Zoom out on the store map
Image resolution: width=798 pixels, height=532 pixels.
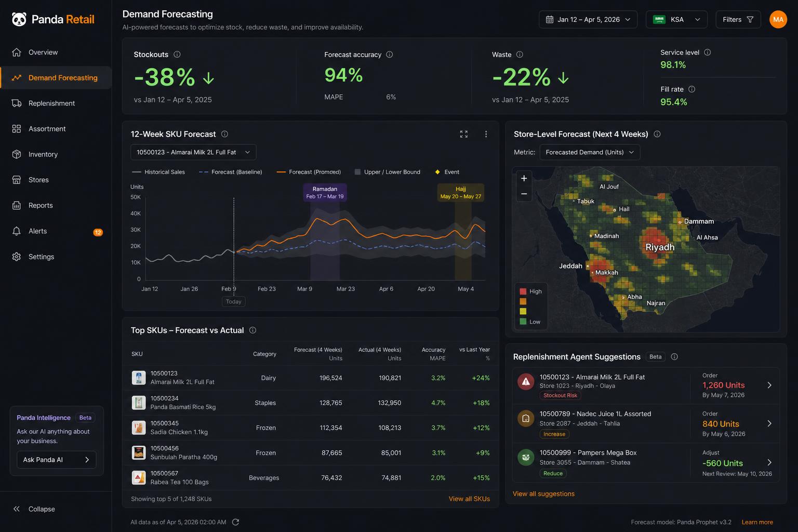[524, 194]
